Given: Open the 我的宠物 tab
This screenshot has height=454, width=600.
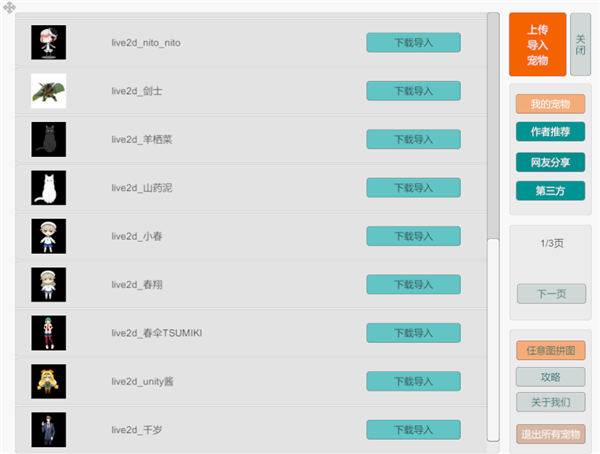Looking at the screenshot, I should tap(550, 104).
